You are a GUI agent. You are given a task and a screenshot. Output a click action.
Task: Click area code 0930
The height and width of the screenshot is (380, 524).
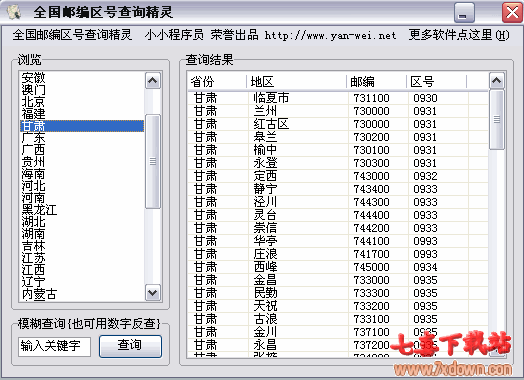(425, 99)
